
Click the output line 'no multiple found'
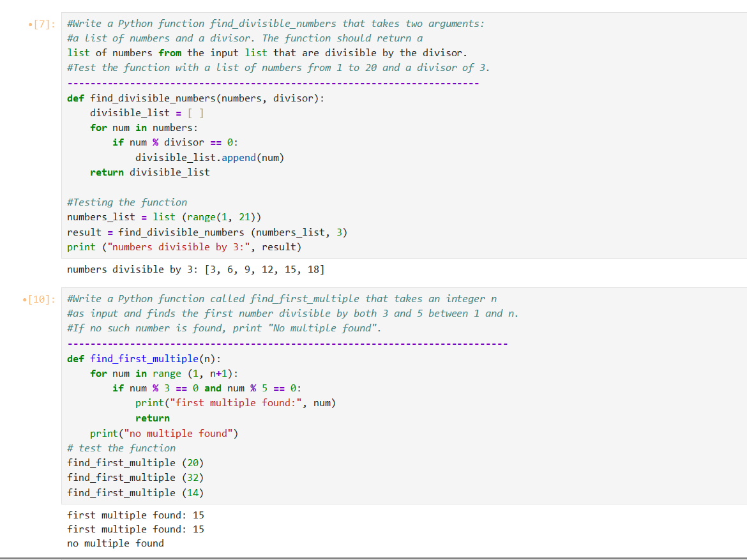pyautogui.click(x=116, y=543)
